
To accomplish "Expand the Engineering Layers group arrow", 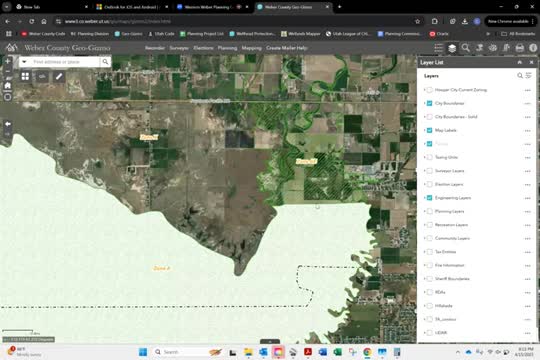I will click(424, 198).
